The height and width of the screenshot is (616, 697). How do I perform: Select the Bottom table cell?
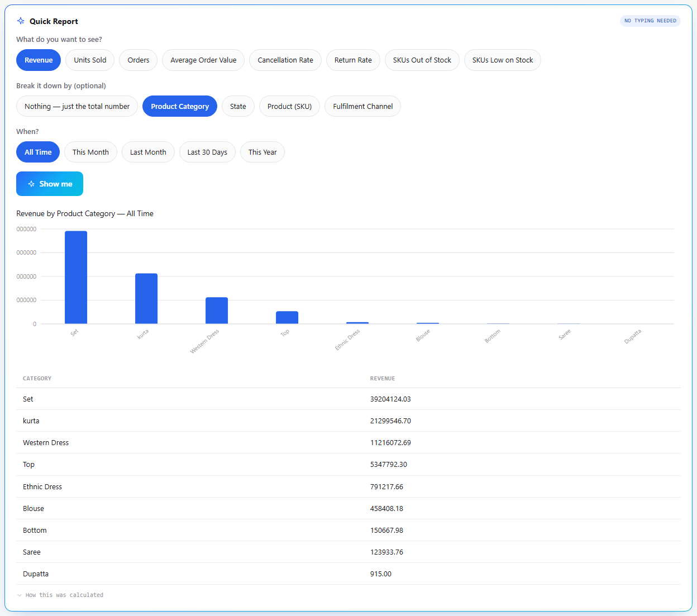(x=35, y=531)
